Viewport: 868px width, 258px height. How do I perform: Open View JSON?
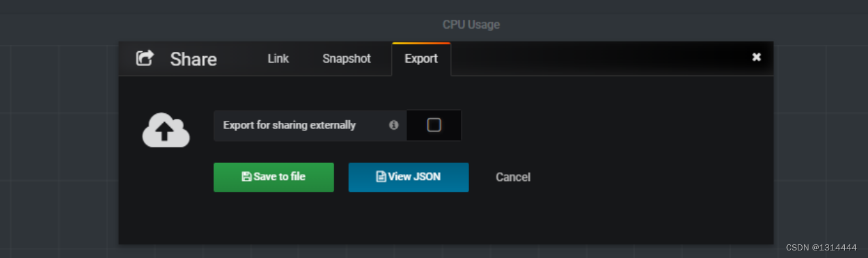point(408,177)
